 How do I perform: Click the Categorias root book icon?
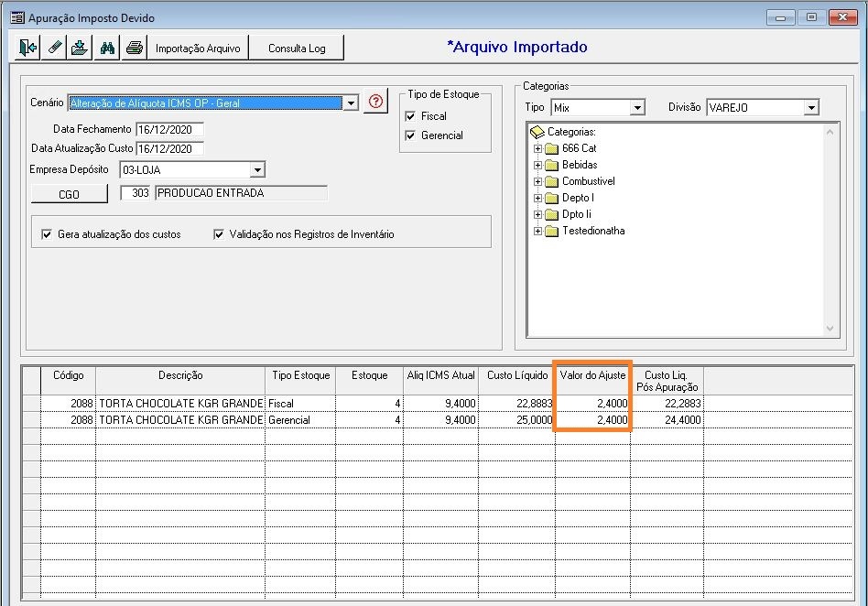pos(537,132)
